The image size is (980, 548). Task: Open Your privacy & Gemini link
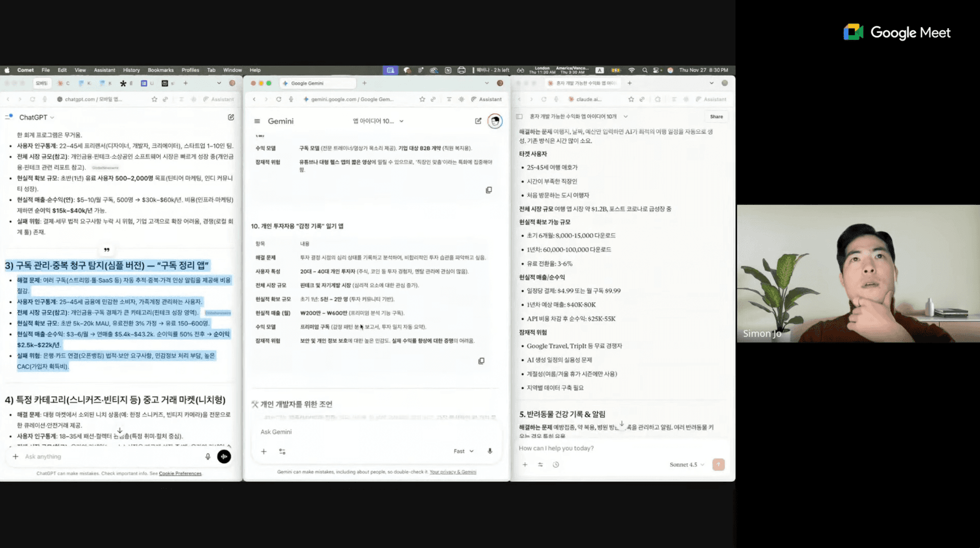tap(453, 472)
